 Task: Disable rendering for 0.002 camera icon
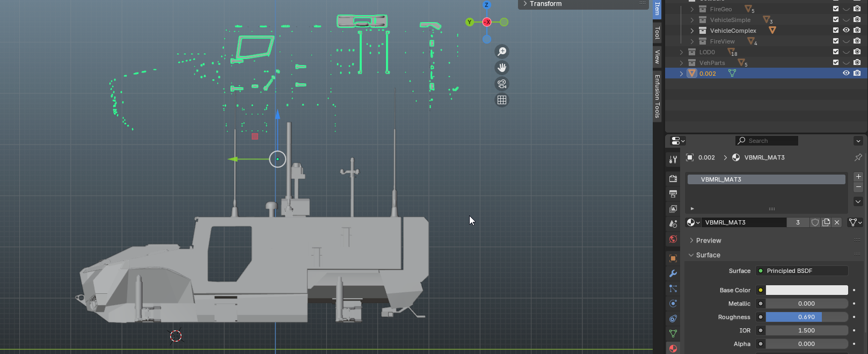[x=857, y=74]
